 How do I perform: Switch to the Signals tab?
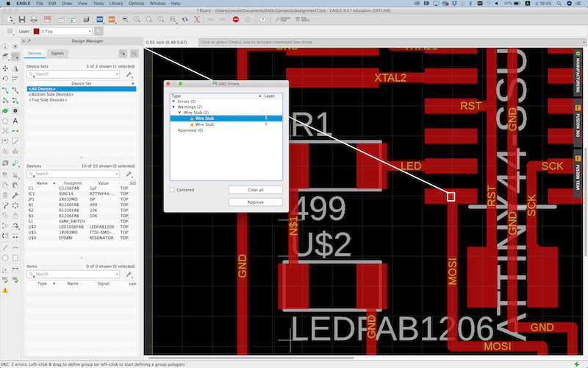click(57, 53)
